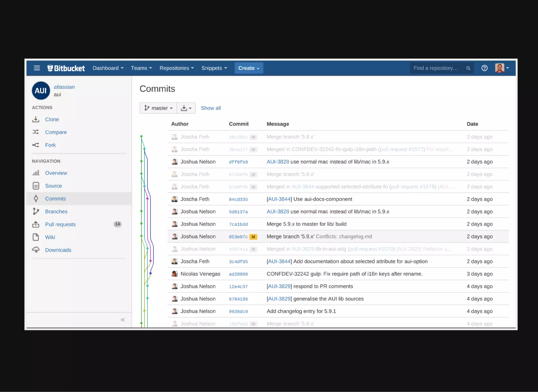Open the master branch dropdown

[158, 108]
